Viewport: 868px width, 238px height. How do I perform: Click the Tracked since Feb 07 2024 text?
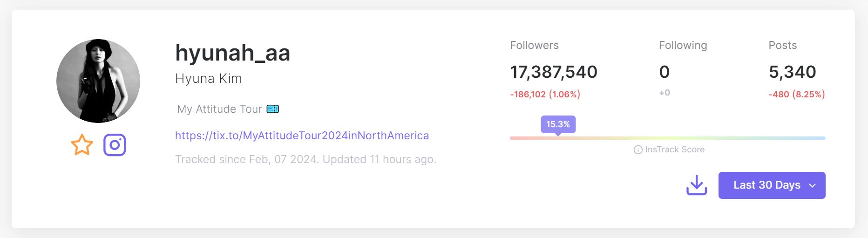click(x=305, y=159)
